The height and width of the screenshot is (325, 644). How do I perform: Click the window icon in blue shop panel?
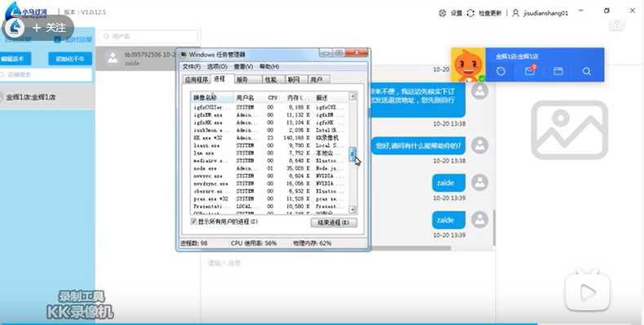tap(557, 71)
